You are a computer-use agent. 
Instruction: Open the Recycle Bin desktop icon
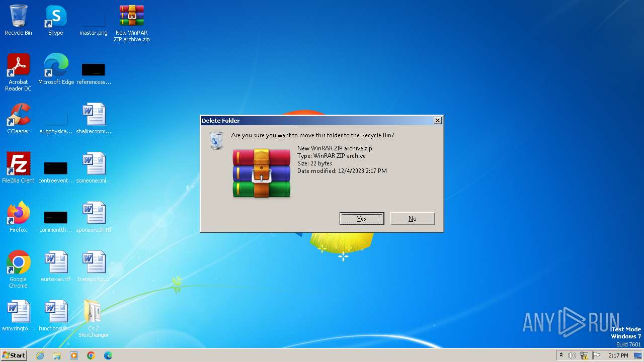(x=18, y=21)
